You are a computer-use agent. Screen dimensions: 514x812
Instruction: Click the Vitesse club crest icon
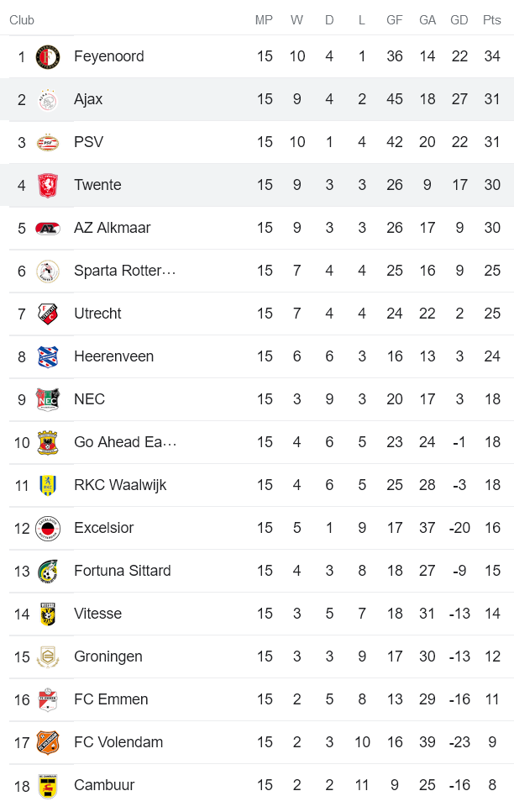tap(48, 614)
